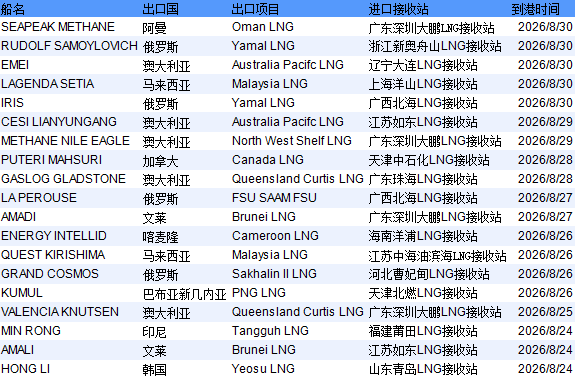This screenshot has width=575, height=377.
Task: Click ship name LA PEROUSE
Action: 39,198
